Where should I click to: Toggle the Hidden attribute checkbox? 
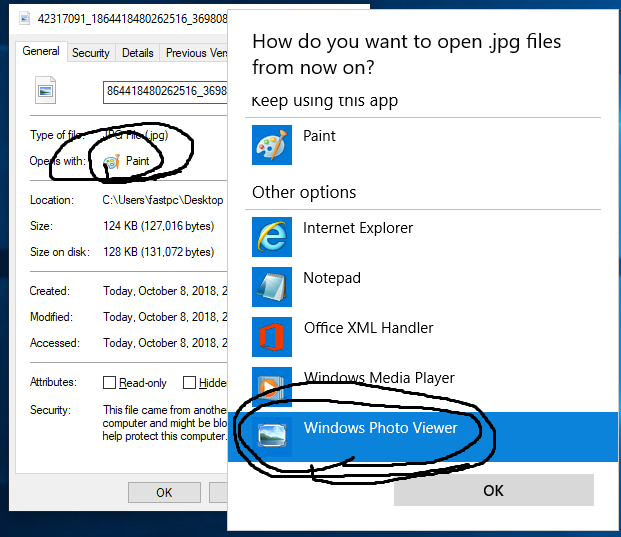point(189,383)
